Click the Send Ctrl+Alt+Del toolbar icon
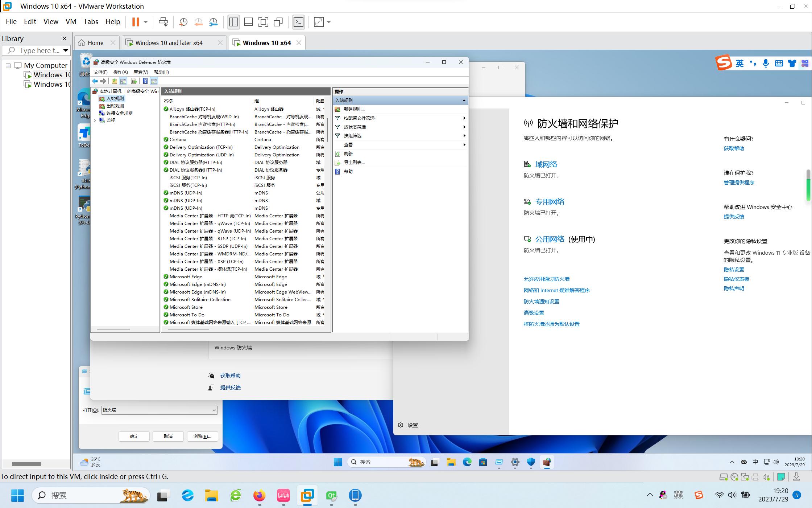This screenshot has width=812, height=508. (x=163, y=22)
